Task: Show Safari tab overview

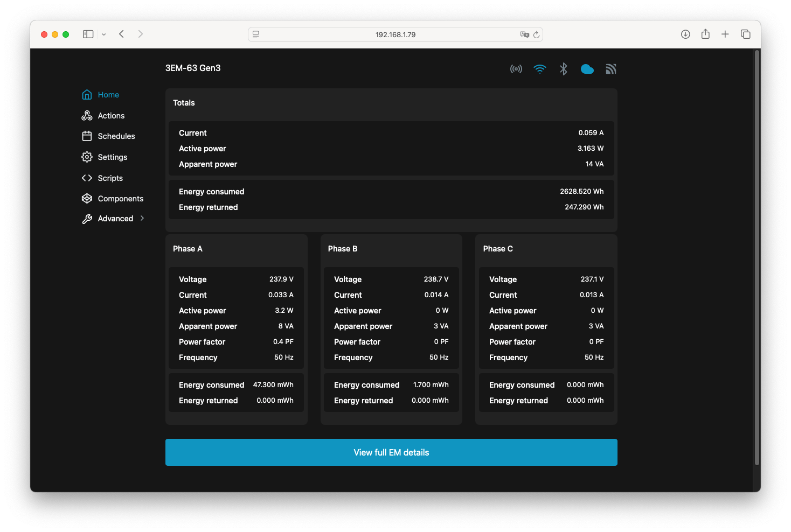Action: click(x=745, y=34)
